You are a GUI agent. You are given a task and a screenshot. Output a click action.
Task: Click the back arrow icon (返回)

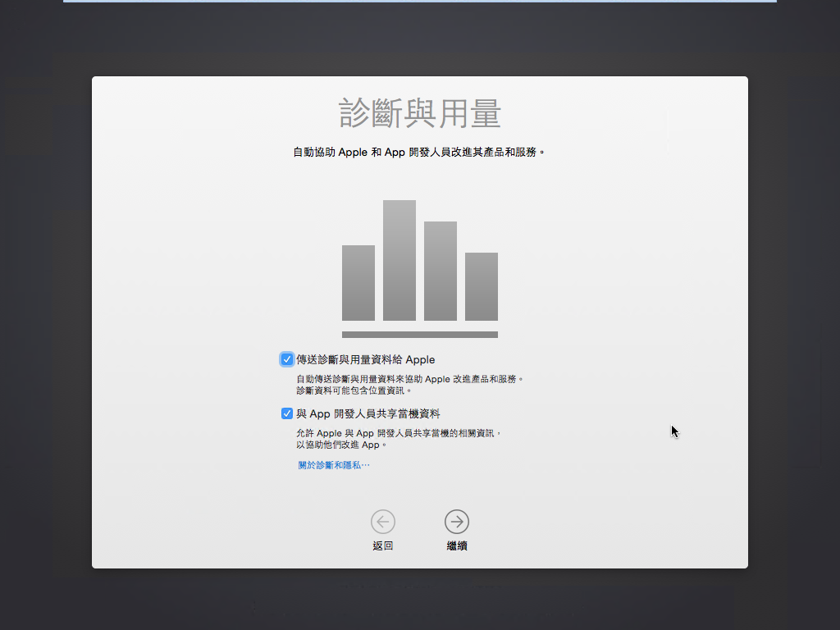383,522
